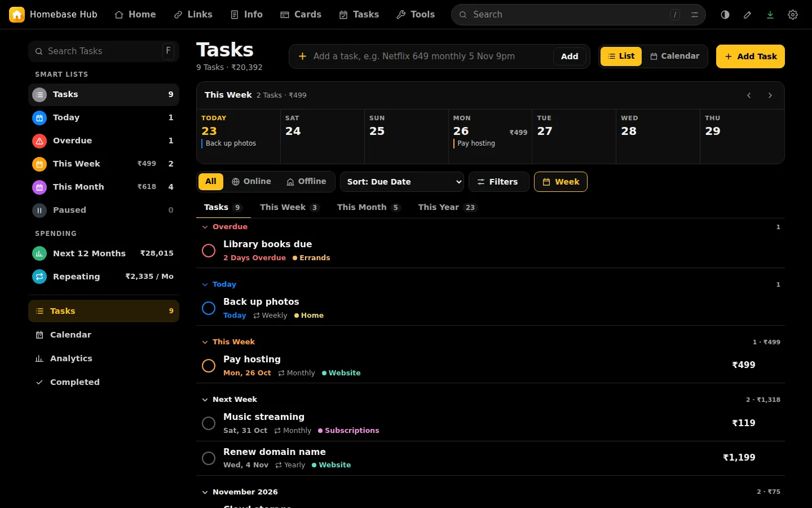812x508 pixels.
Task: Collapse the Overdue group
Action: click(x=205, y=227)
